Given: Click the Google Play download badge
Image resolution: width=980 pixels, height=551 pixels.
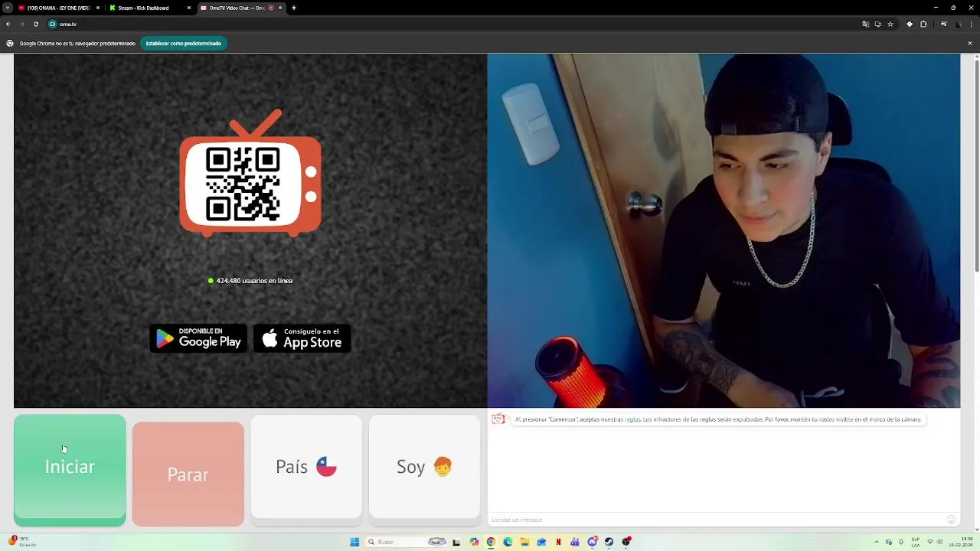Looking at the screenshot, I should (x=198, y=338).
